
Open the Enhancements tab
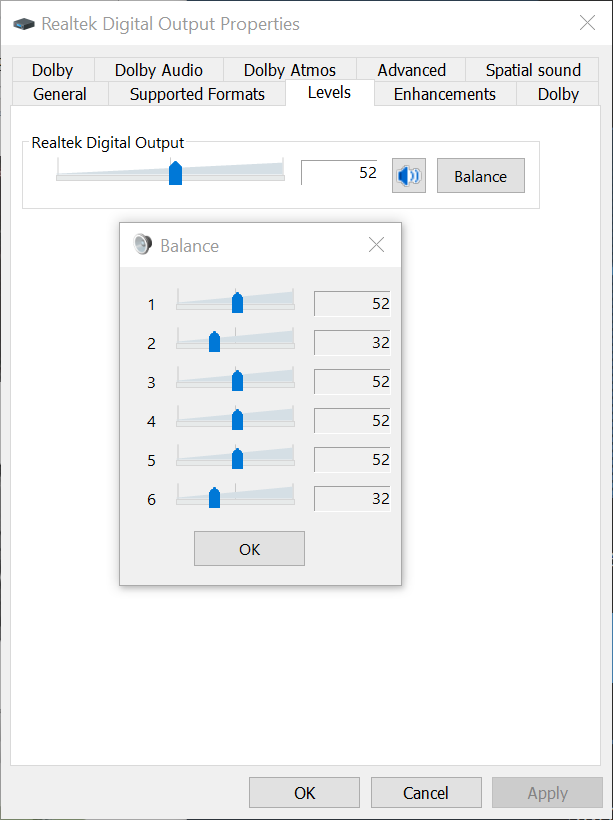pos(445,94)
